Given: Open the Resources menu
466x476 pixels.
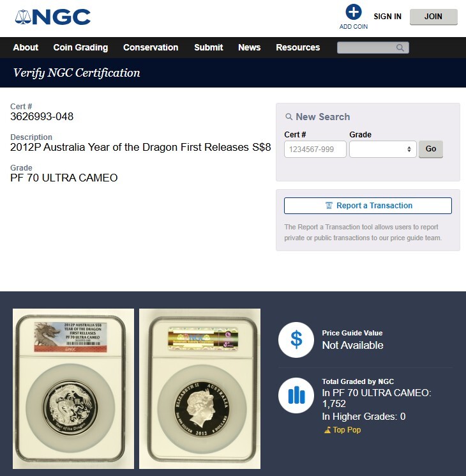Looking at the screenshot, I should pos(297,47).
